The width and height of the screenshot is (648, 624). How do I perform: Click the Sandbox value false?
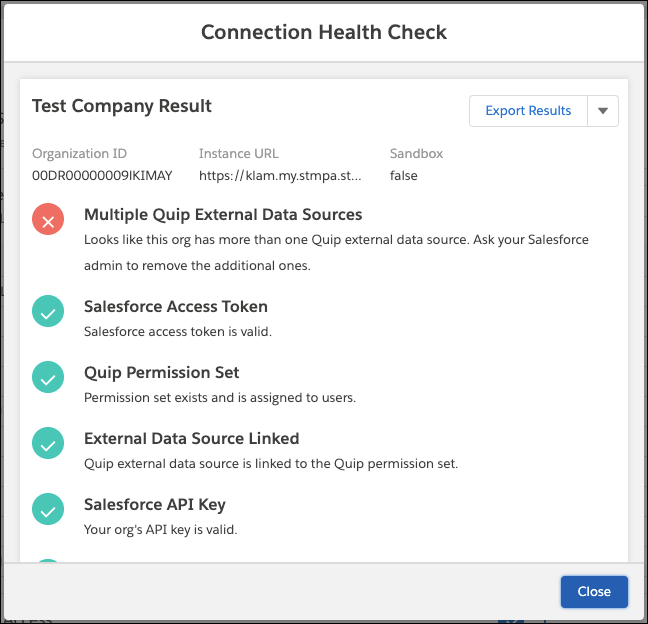point(403,176)
